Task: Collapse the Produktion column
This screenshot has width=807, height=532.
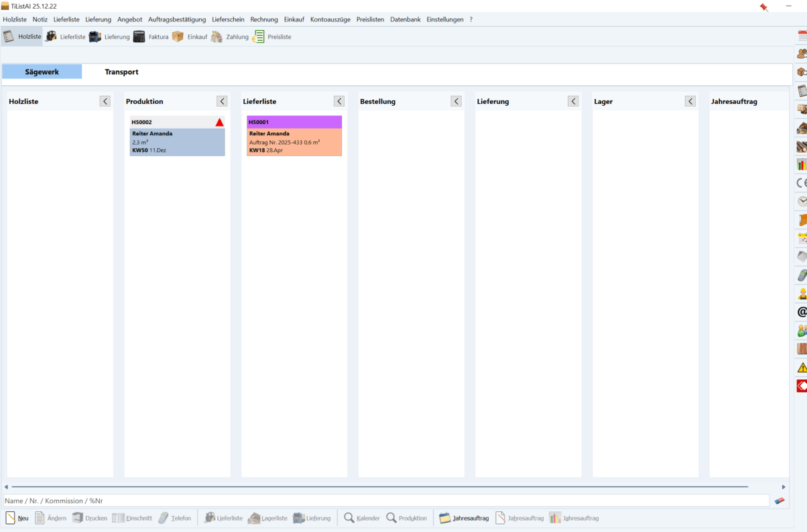Action: click(x=222, y=101)
